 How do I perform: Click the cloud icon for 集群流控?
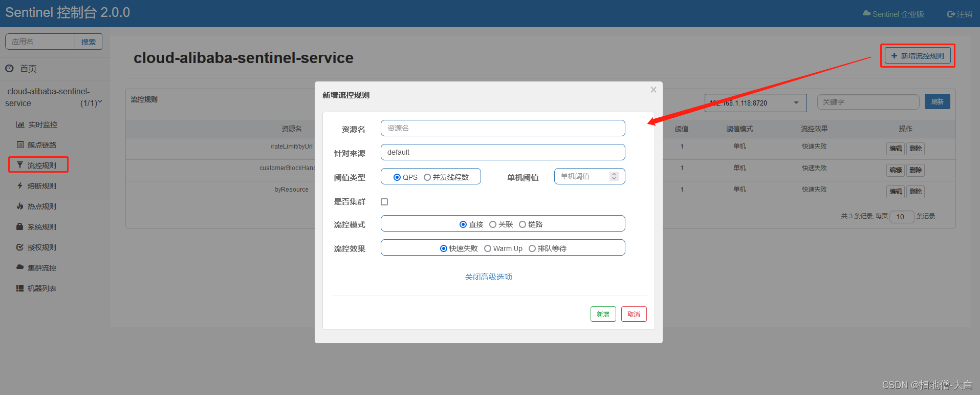pyautogui.click(x=20, y=267)
